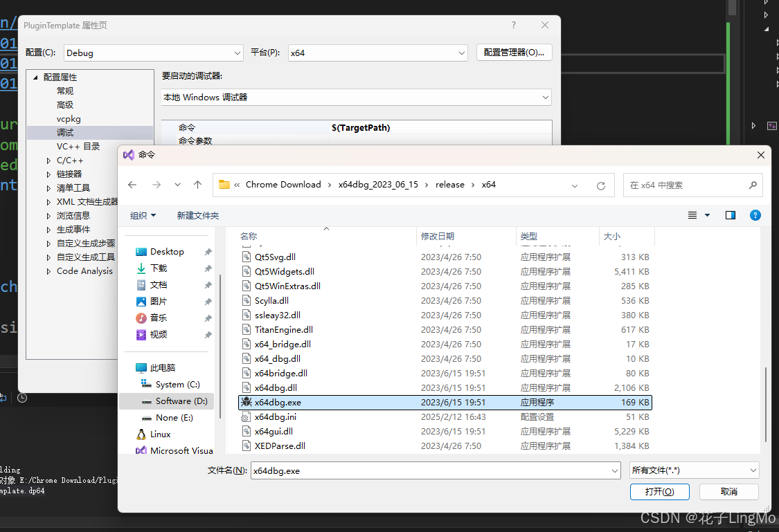Click the property page help question mark
Image resolution: width=779 pixels, height=532 pixels.
point(514,26)
